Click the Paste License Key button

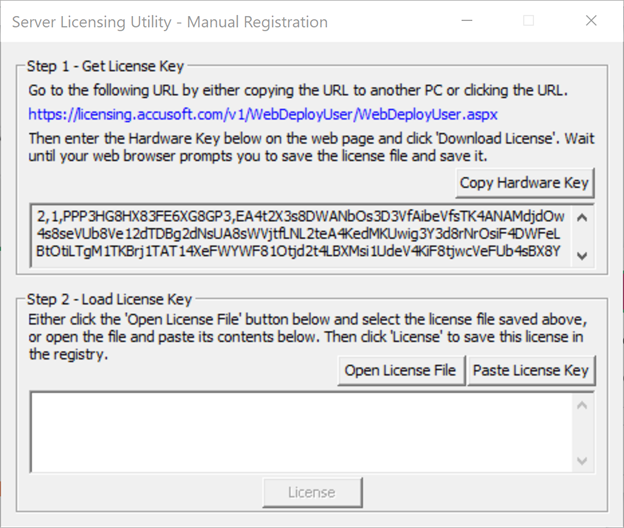coord(530,370)
